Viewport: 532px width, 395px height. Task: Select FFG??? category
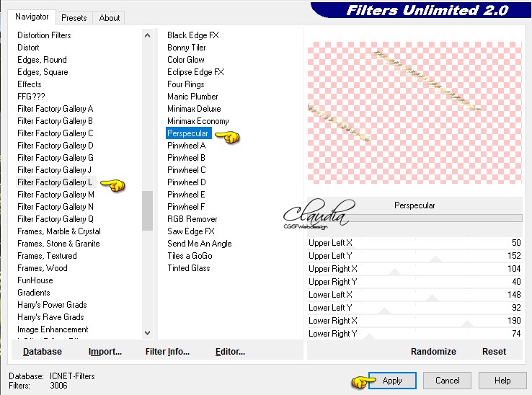31,97
